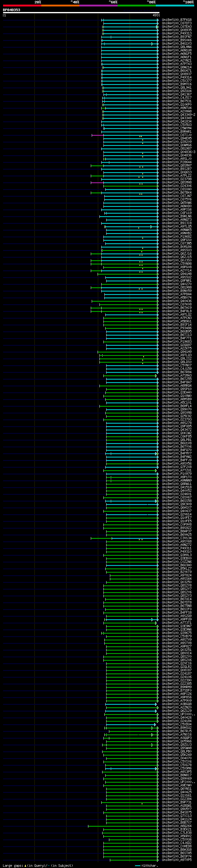197x868 pixels.
Task: Click the green bar for UniRef100_O24306
Action: pos(131,186)
